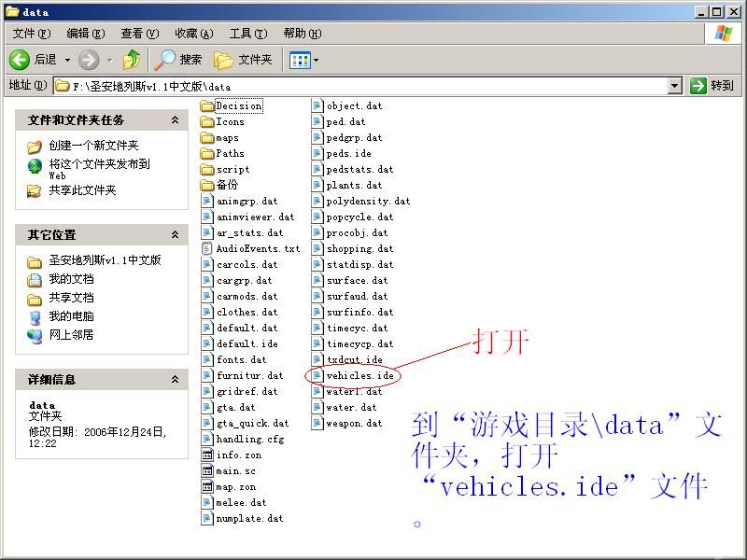This screenshot has height=560, width=747.
Task: Open 我的电脑 link
Action: (x=72, y=316)
